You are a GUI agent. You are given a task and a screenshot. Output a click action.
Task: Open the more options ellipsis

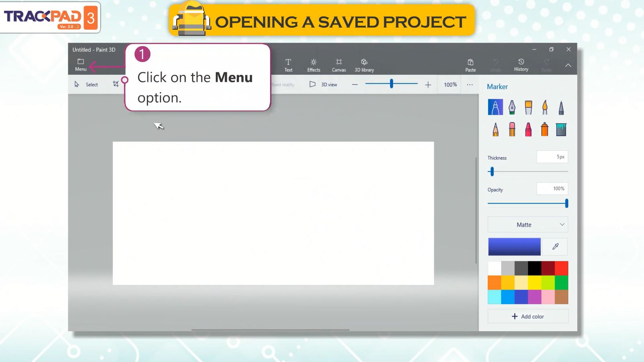tap(470, 84)
